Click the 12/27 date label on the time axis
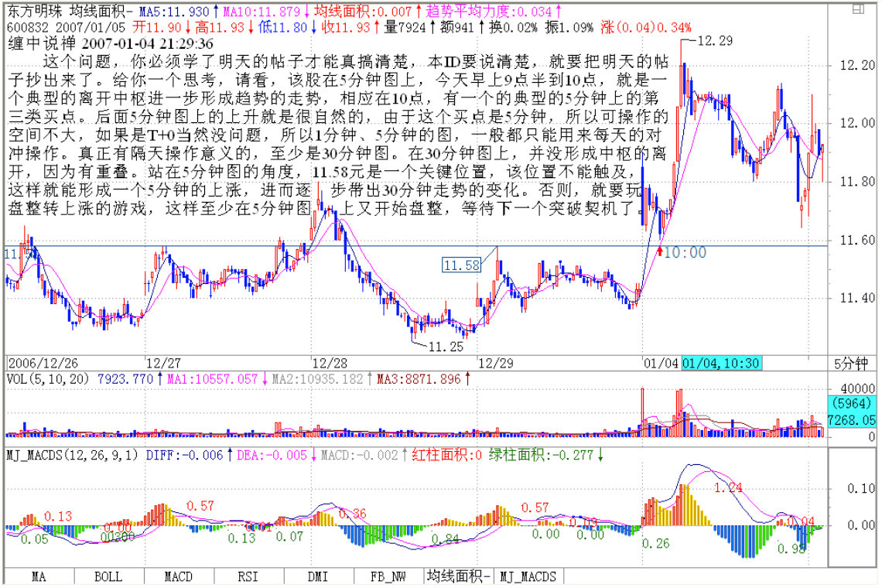Viewport: 882px width, 588px height. tap(163, 364)
